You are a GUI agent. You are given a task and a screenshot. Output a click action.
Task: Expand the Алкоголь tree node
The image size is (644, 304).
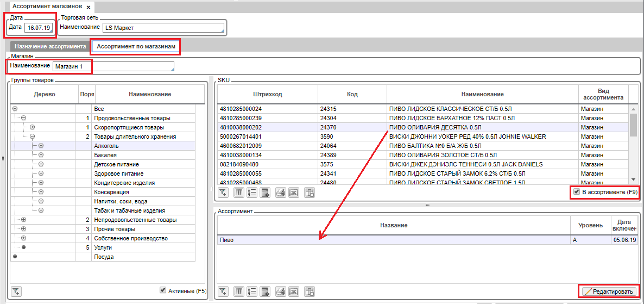pos(41,146)
